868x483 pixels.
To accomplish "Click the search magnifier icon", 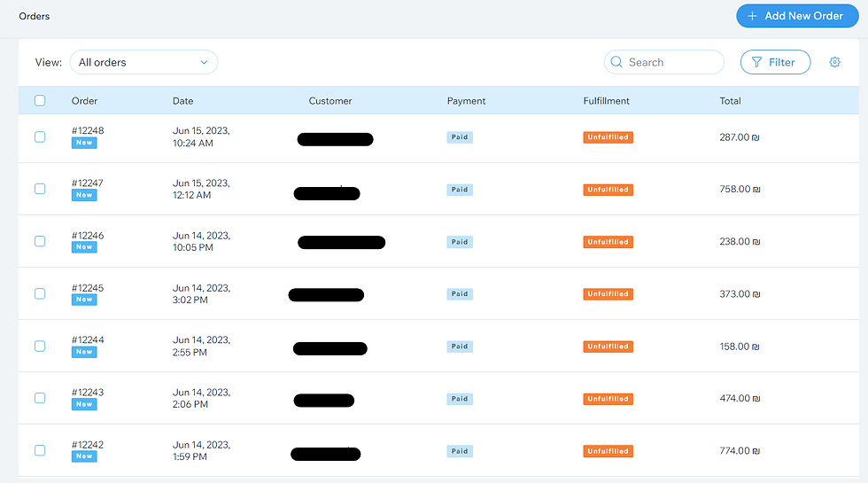I will click(x=616, y=62).
